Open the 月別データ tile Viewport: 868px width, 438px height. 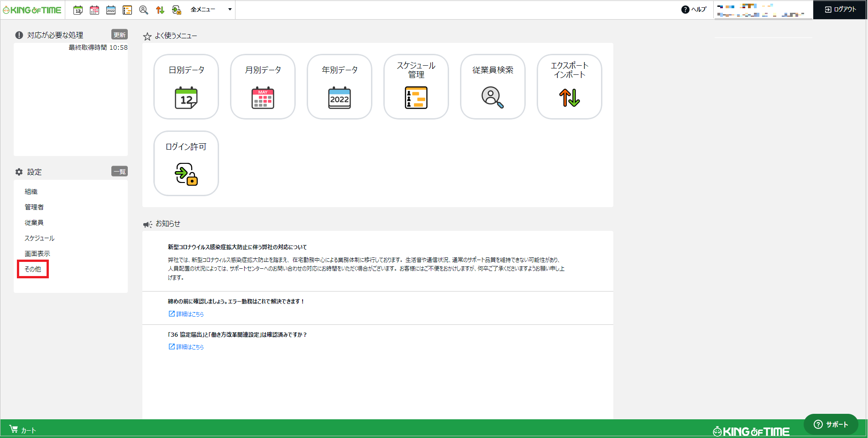click(x=263, y=87)
